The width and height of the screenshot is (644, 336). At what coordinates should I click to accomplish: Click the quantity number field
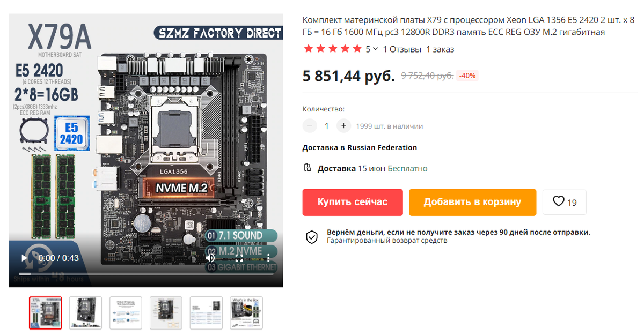(326, 126)
